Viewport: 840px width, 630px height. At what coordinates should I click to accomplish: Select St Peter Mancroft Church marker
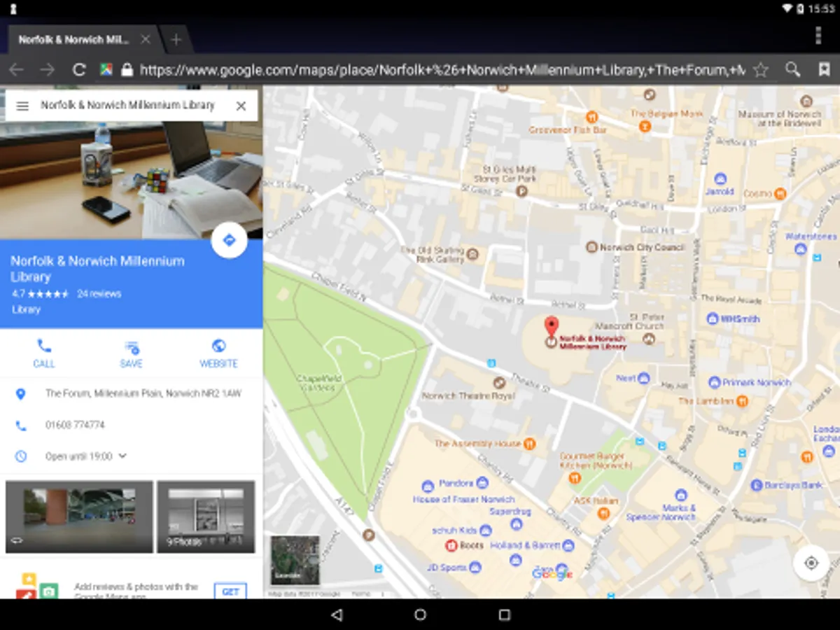click(649, 339)
